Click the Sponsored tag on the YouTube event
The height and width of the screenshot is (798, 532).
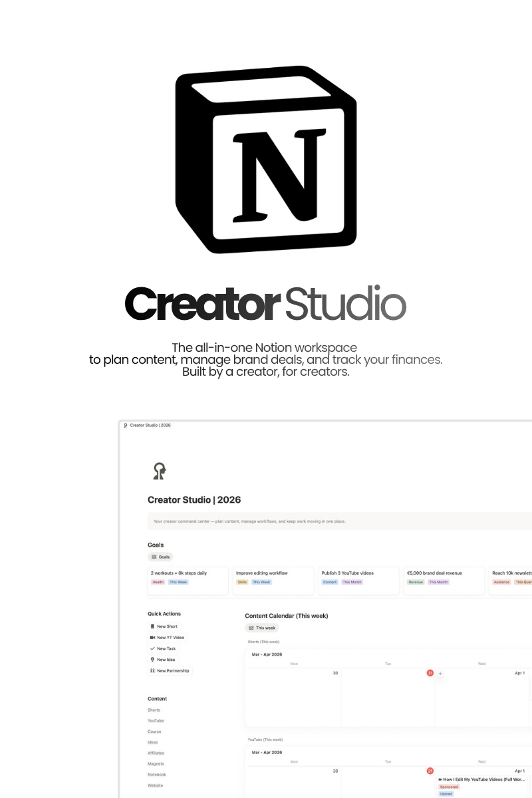449,787
